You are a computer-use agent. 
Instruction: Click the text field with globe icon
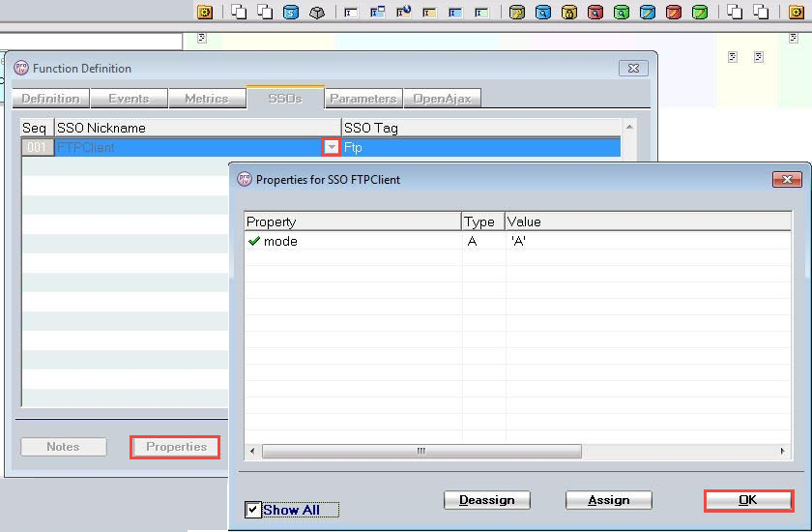tap(403, 12)
